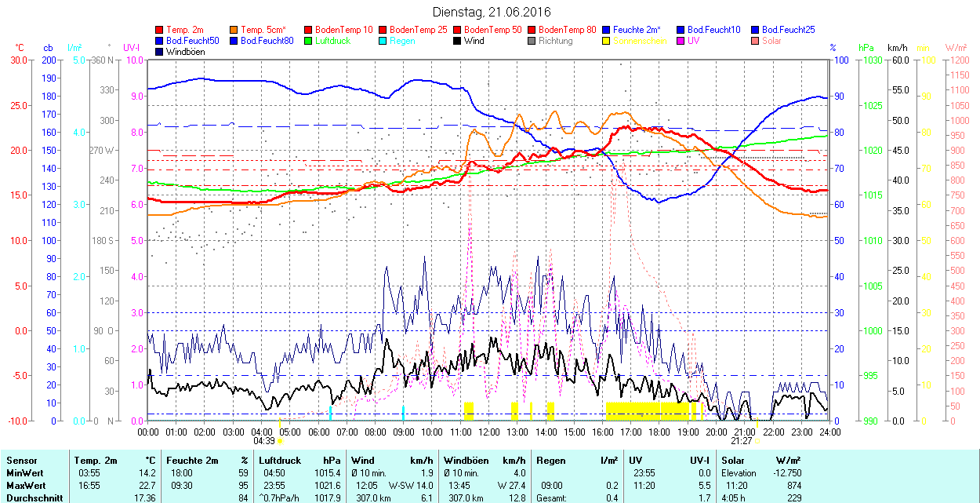The width and height of the screenshot is (980, 503).
Task: Click the maximum temperature value 22.7
Action: 147,485
